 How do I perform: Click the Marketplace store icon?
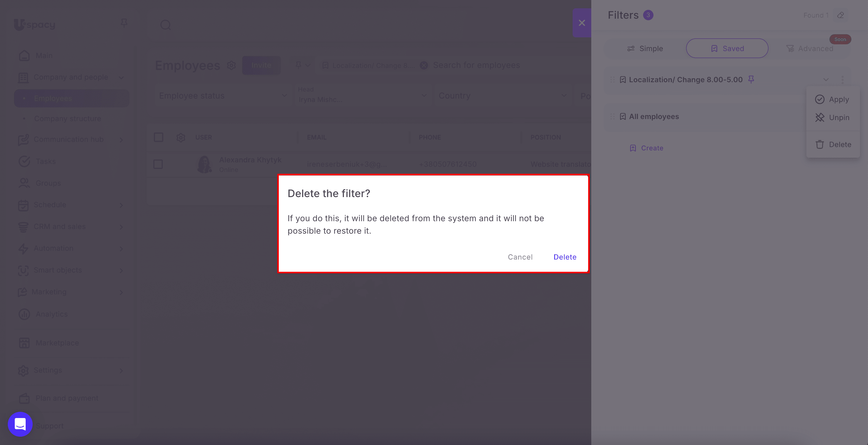click(24, 343)
